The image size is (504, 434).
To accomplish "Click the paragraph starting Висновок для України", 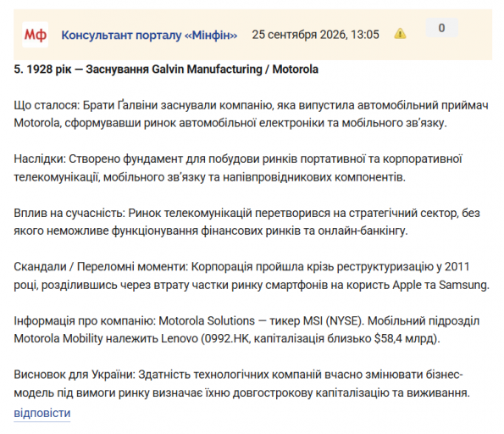I will pos(242,383).
